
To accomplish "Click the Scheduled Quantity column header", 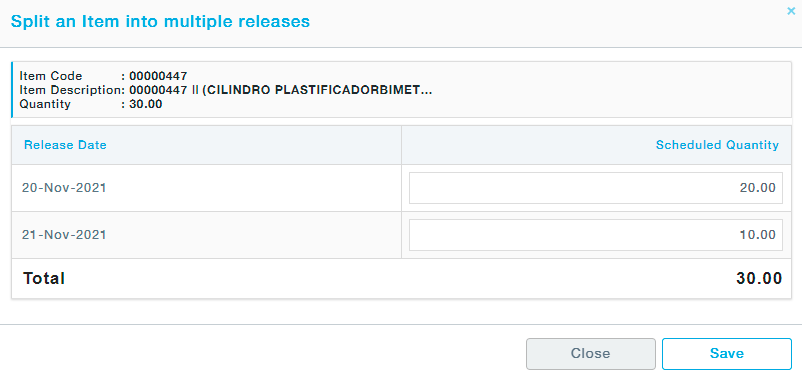I will point(717,145).
